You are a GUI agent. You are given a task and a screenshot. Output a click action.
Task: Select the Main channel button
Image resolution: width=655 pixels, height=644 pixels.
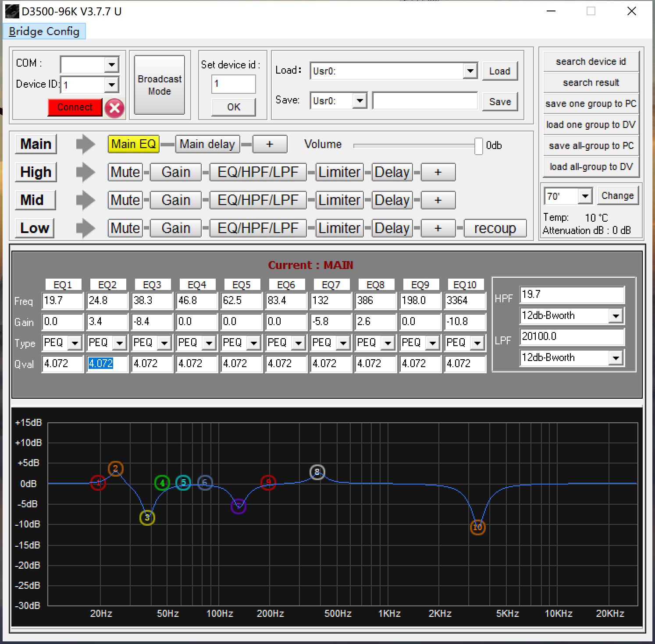tap(36, 144)
